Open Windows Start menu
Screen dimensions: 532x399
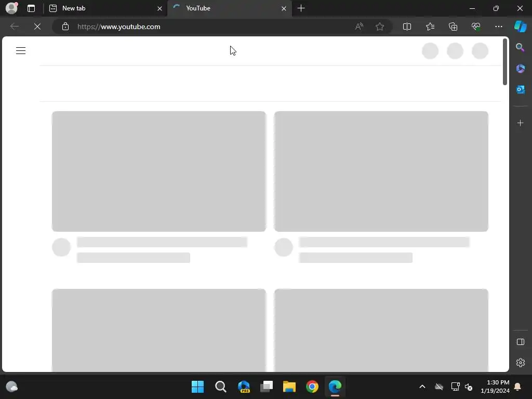pos(197,387)
